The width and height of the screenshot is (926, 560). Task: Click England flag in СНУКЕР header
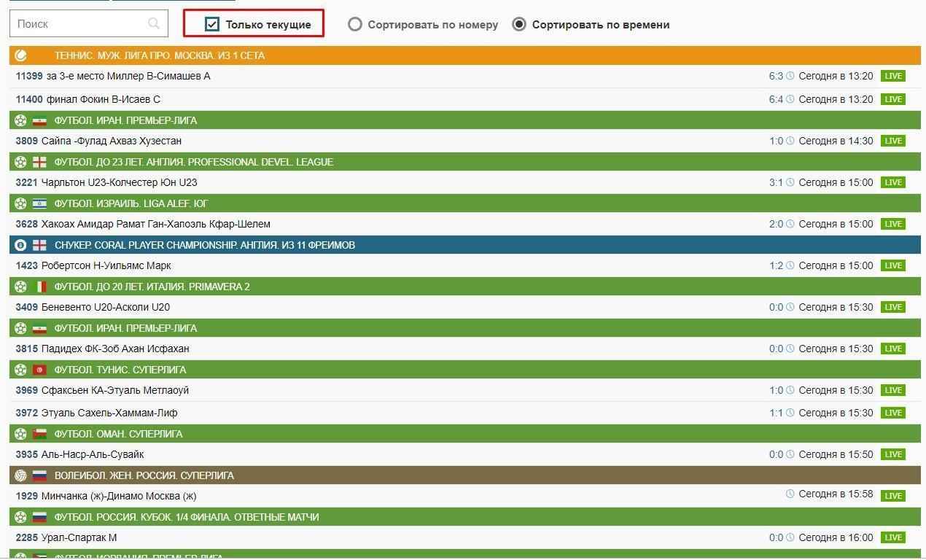39,245
